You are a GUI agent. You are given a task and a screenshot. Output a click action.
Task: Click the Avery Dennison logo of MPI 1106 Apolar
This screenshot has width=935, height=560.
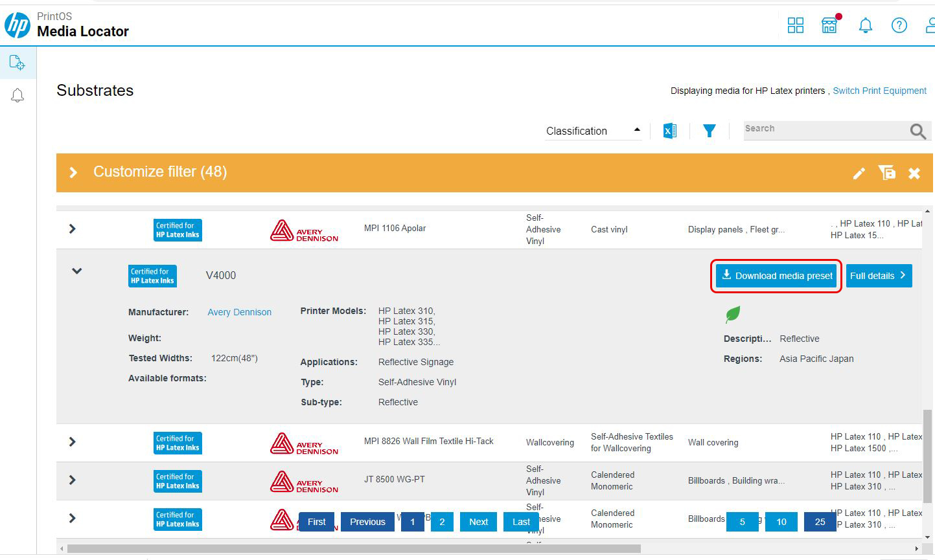click(304, 230)
